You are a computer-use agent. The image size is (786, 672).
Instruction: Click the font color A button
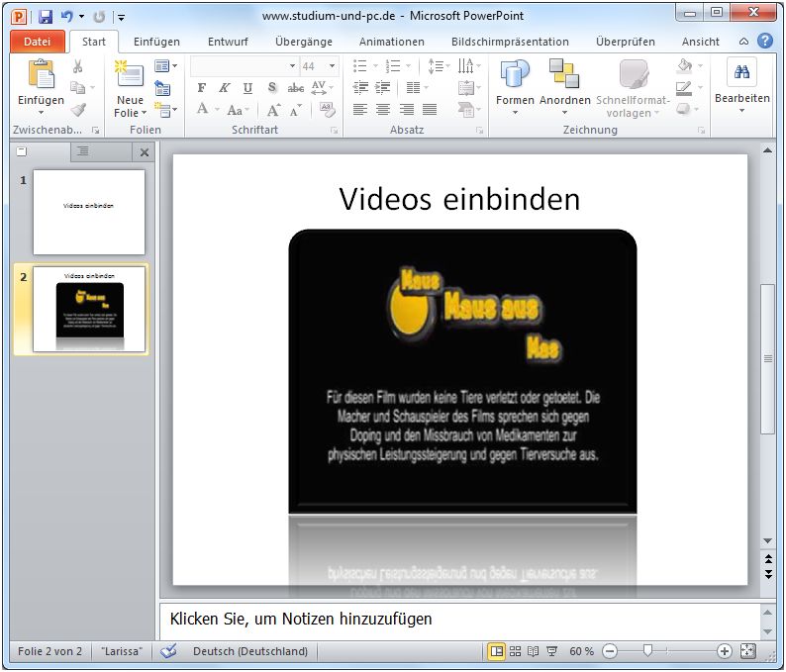(203, 109)
